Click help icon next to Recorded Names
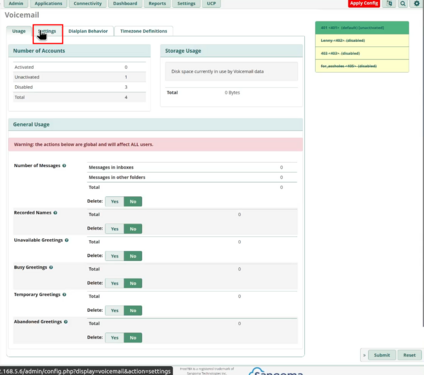 55,213
